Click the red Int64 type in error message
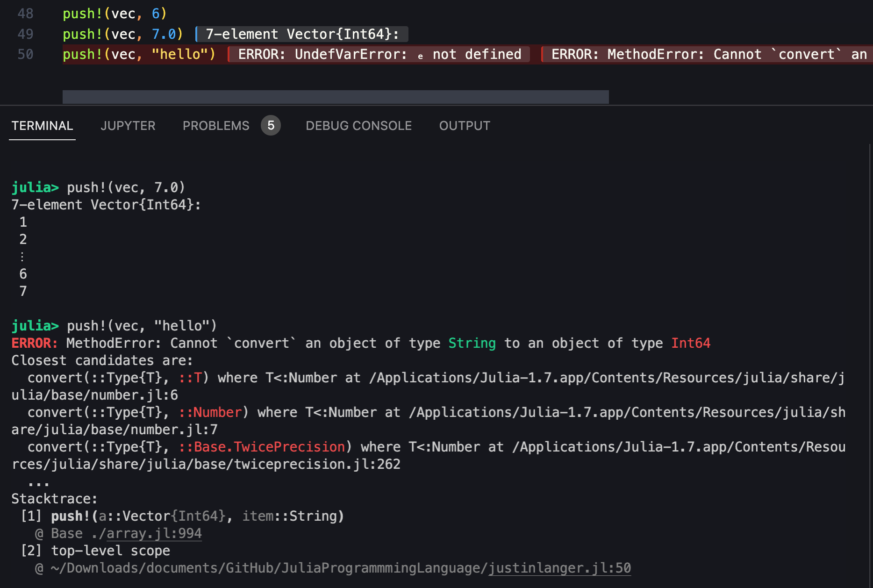The height and width of the screenshot is (588, 873). [691, 343]
